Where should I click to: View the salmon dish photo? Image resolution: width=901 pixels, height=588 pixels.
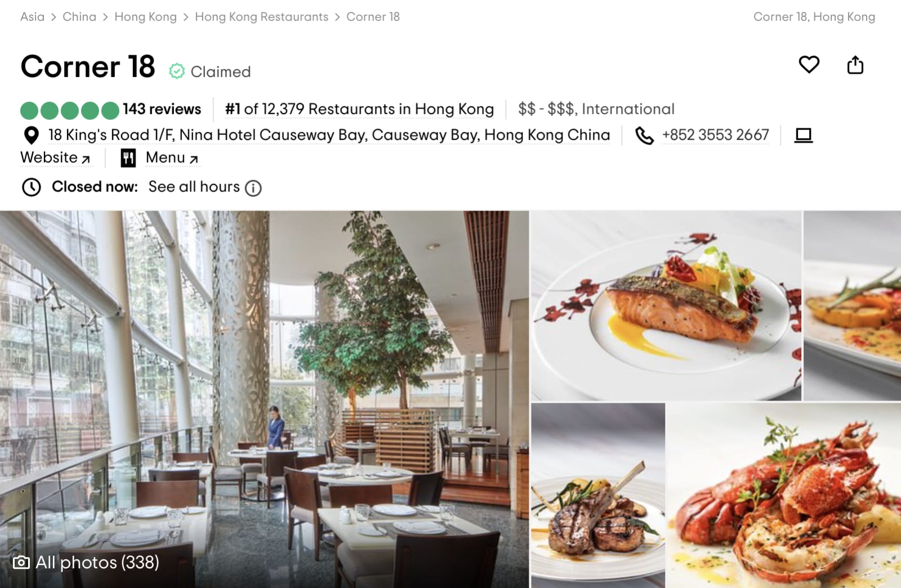tap(666, 306)
